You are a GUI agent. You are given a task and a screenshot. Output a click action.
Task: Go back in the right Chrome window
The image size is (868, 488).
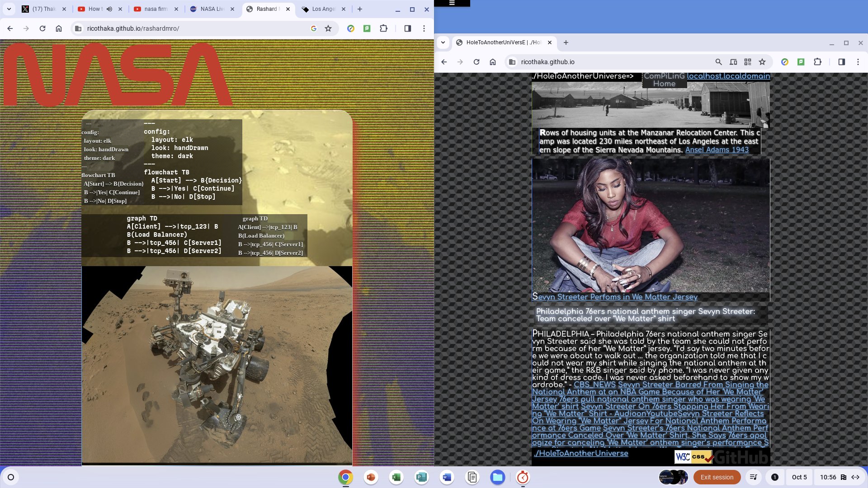pyautogui.click(x=444, y=62)
